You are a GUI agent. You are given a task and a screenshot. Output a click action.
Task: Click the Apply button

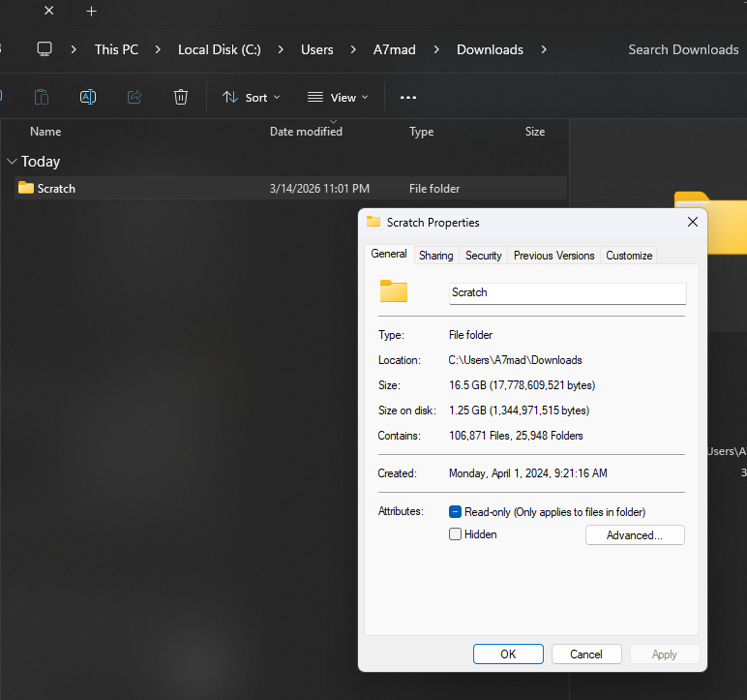pos(664,654)
